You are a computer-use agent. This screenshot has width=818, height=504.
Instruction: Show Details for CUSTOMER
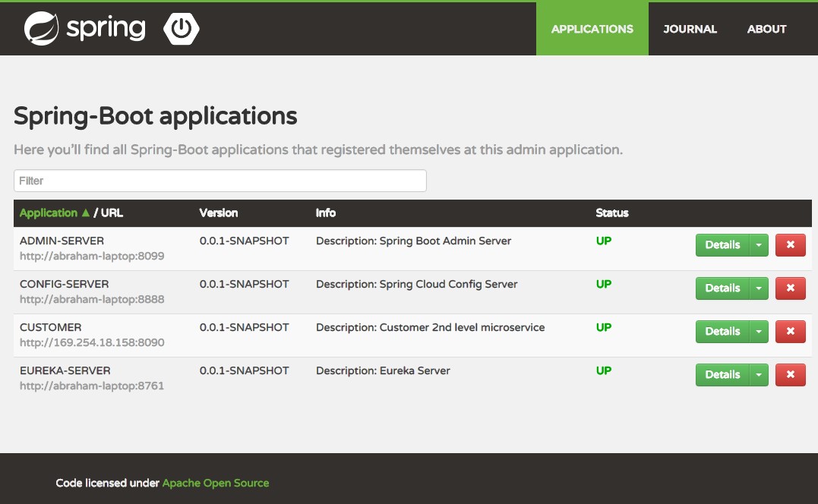pos(722,332)
